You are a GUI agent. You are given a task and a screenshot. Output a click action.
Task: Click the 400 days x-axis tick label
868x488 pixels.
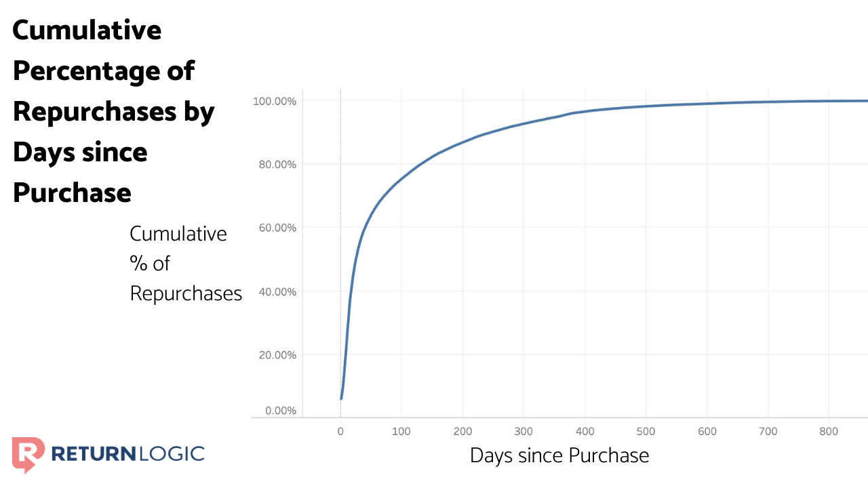[x=585, y=431]
